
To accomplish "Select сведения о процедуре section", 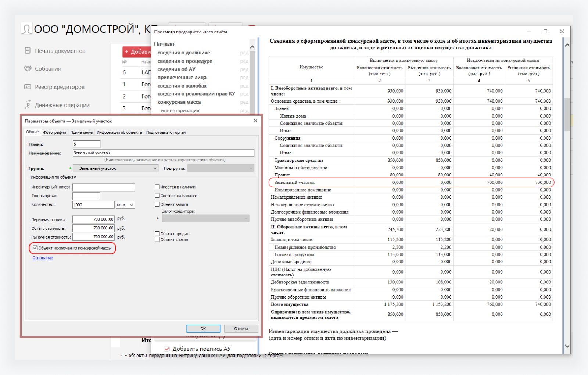I will click(185, 61).
